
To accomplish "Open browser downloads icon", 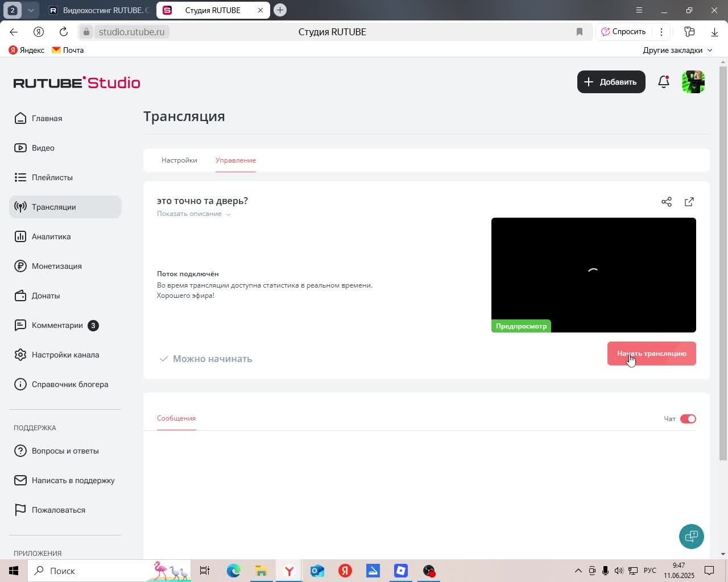I will pos(714,32).
